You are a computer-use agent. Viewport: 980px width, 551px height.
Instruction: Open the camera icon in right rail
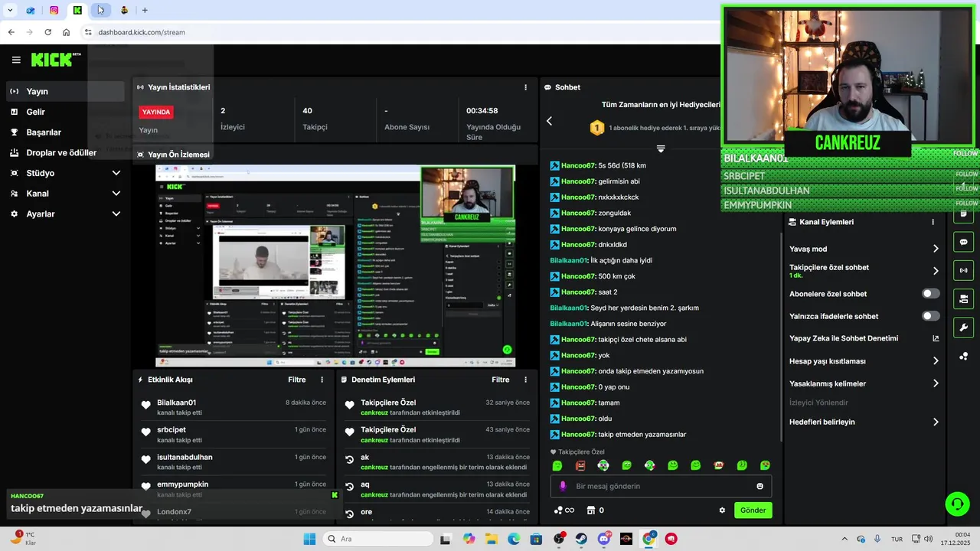[963, 298]
